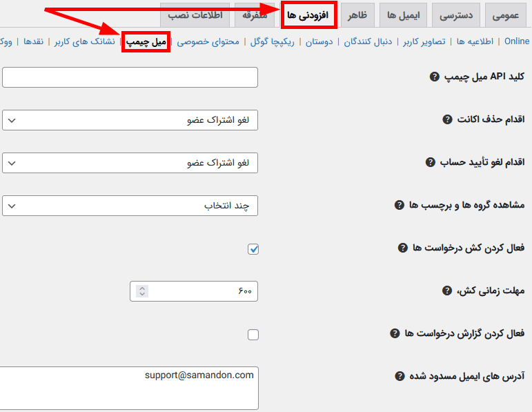Viewport: 532px width, 412px height.
Task: Open the اطلاعات نصب tab
Action: [195, 15]
